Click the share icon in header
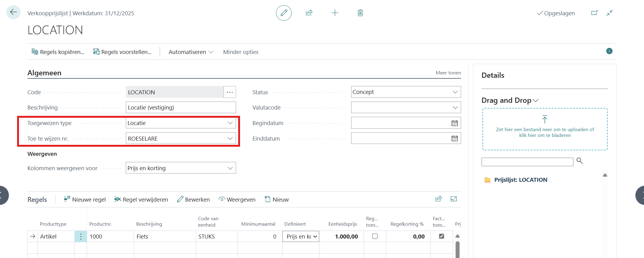This screenshot has width=644, height=258. [309, 13]
